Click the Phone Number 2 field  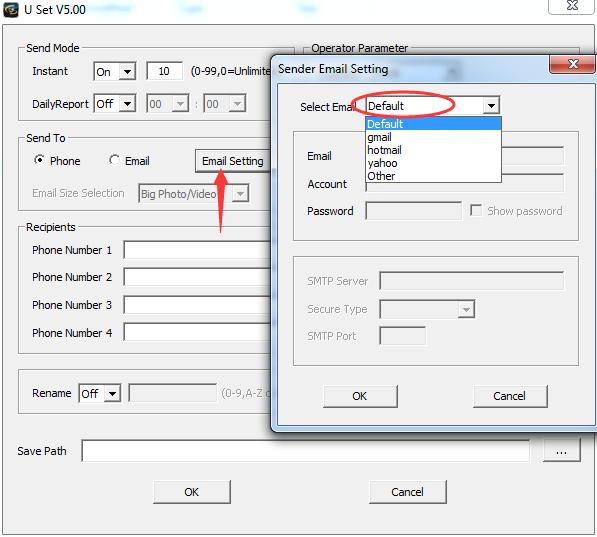click(197, 277)
